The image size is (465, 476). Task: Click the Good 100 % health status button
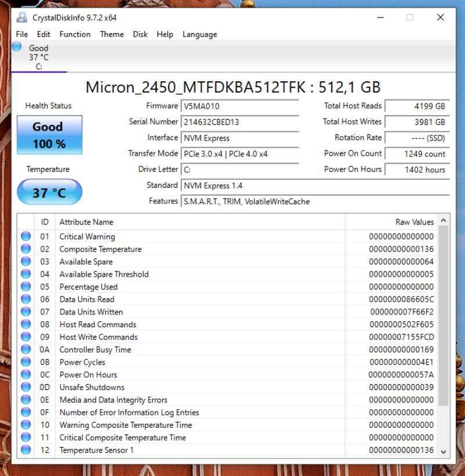49,135
